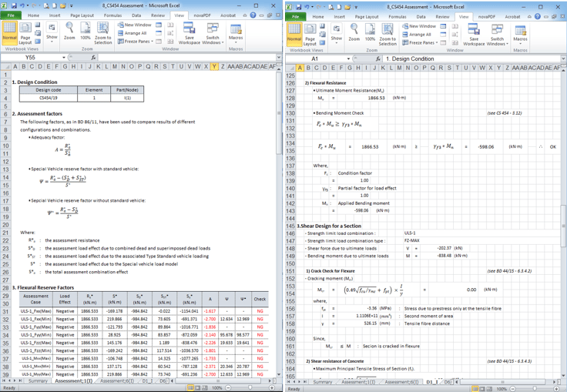Click Help question mark icon in left window

pos(253,15)
